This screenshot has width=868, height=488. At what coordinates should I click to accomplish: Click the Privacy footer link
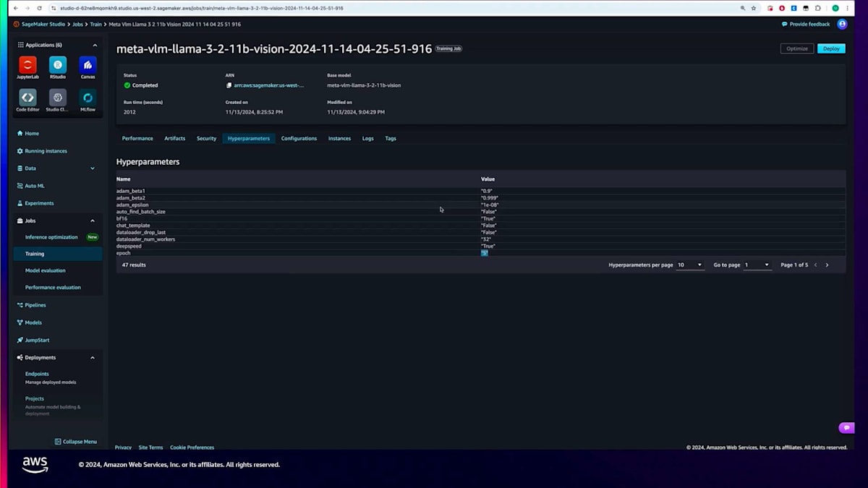click(123, 448)
